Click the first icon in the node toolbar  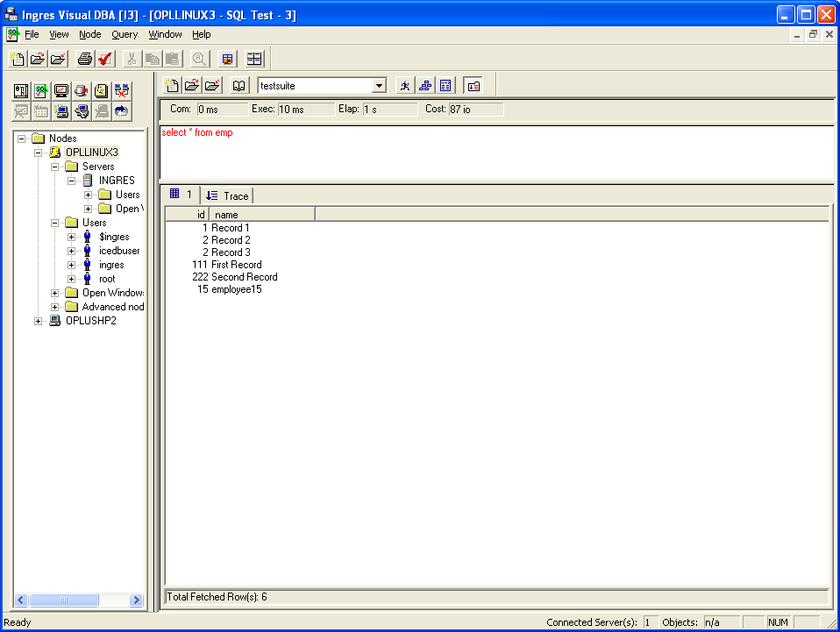[x=21, y=91]
